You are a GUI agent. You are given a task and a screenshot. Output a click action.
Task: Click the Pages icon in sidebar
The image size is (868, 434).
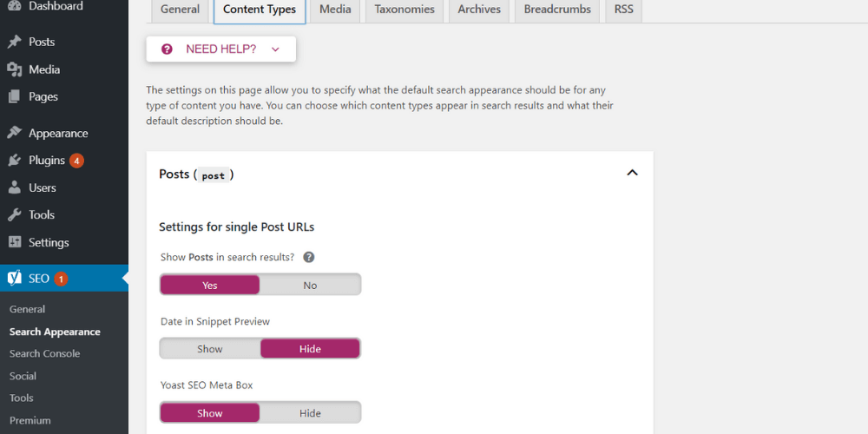tap(14, 97)
